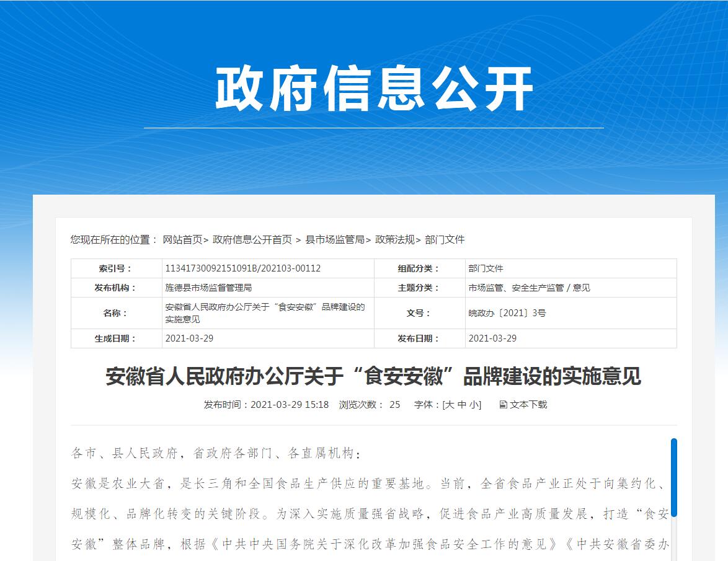Click the 发布机构 label cell

[116, 288]
